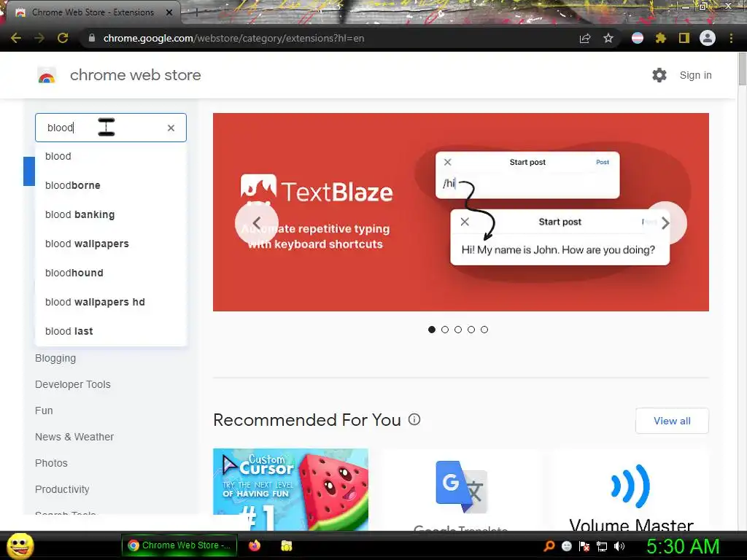747x560 pixels.
Task: Choose 'bloodborne' search suggestion
Action: coord(111,185)
